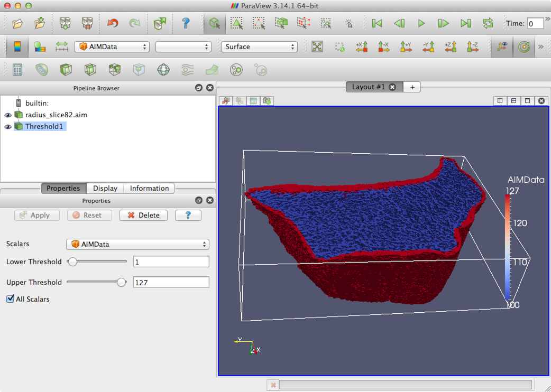The width and height of the screenshot is (551, 392).
Task: Click the Zoom to box icon
Action: point(339,46)
